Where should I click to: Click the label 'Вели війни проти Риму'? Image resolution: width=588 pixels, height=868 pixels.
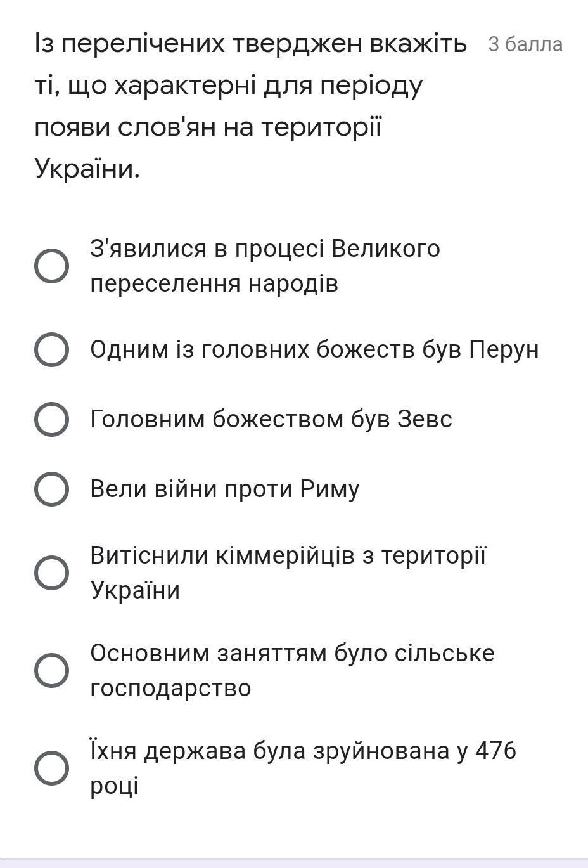point(225,489)
